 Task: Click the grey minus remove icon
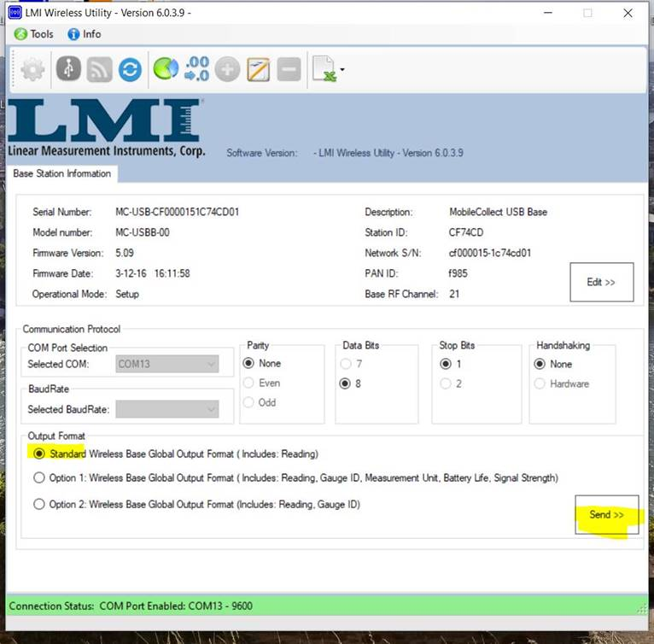(289, 69)
